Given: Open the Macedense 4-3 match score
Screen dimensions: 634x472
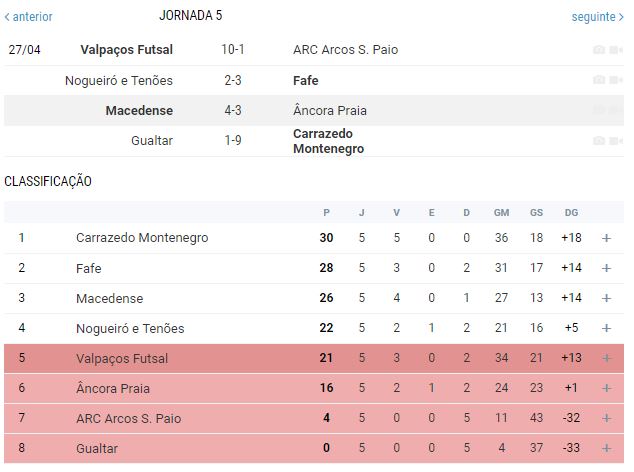Looking at the screenshot, I should (x=233, y=110).
